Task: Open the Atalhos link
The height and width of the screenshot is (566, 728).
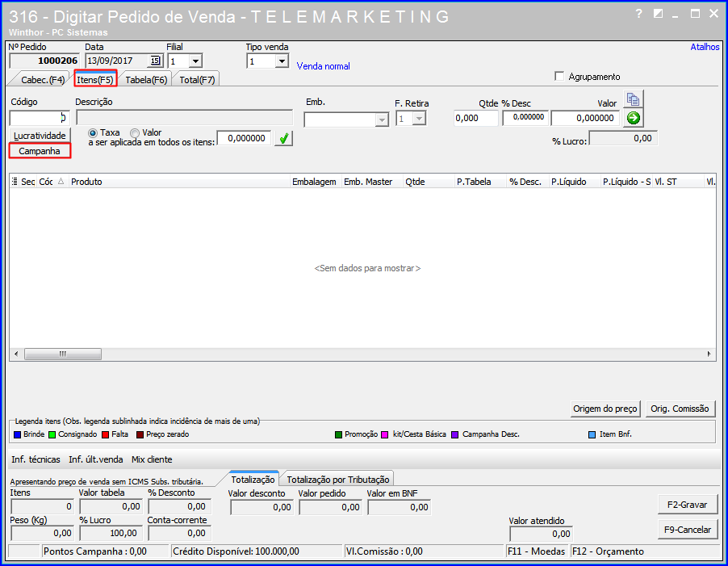Action: click(705, 47)
